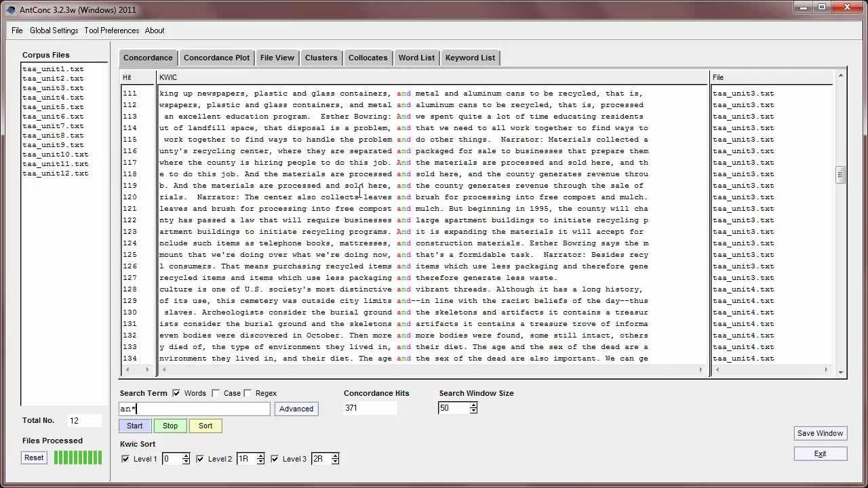Decrease Level 2 value with down arrow
The image size is (868, 488).
click(x=260, y=462)
